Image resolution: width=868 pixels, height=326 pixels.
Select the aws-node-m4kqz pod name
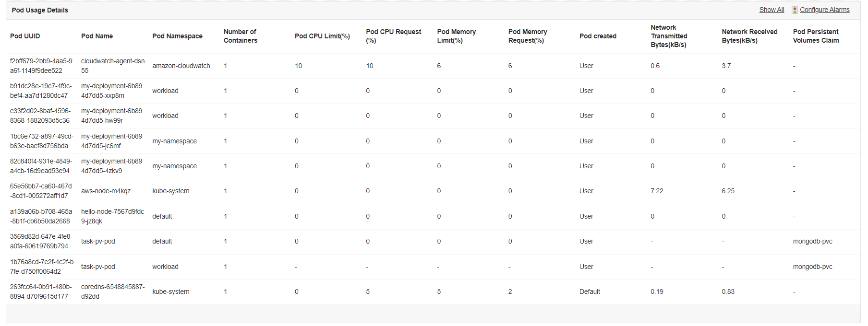pyautogui.click(x=106, y=191)
